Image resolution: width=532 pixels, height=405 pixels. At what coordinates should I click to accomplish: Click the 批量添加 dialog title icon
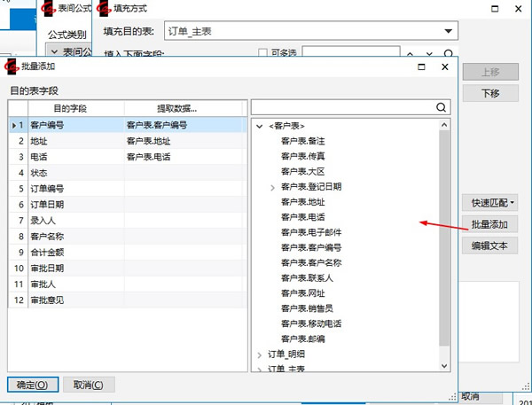pos(12,66)
